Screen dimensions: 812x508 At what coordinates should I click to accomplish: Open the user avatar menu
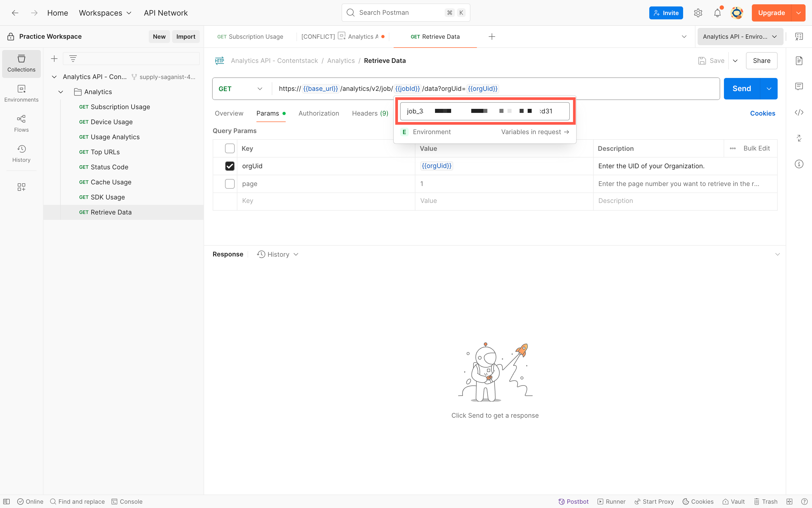click(x=737, y=13)
